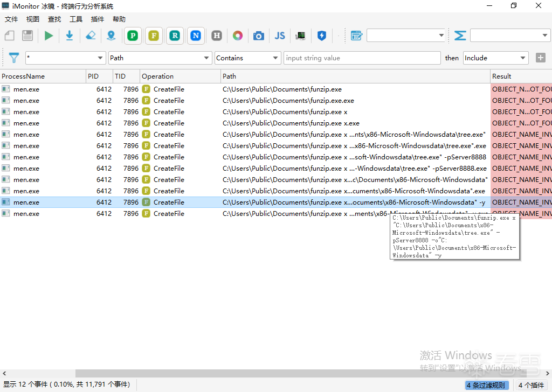Image resolution: width=552 pixels, height=392 pixels.
Task: Start capture with green play icon
Action: (49, 36)
